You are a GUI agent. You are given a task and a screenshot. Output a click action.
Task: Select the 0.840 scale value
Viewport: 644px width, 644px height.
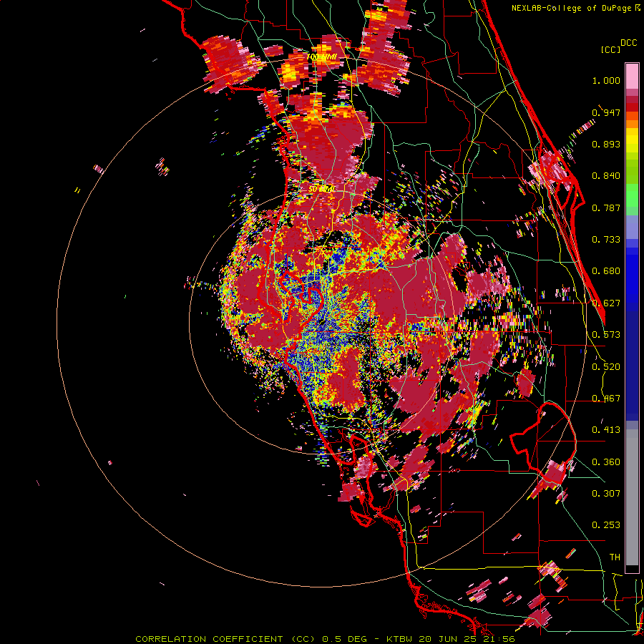[606, 176]
